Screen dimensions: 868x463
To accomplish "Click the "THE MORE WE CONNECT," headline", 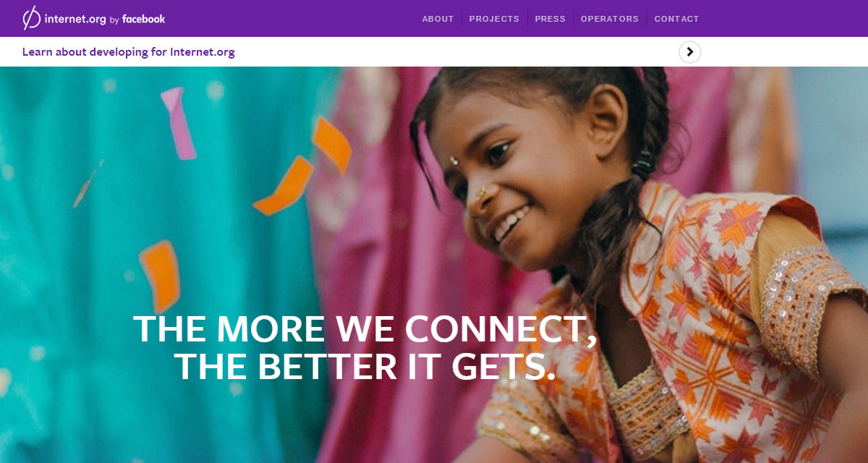I will pyautogui.click(x=365, y=329).
